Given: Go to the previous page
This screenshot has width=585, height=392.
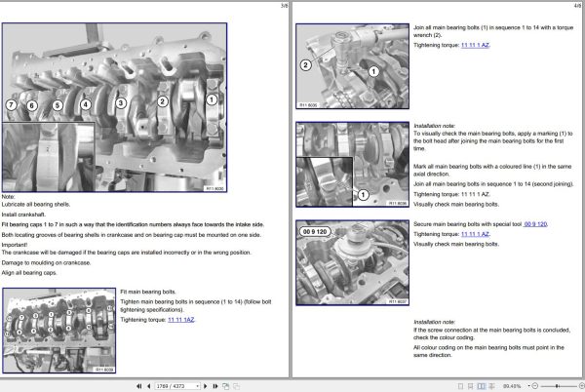Looking at the screenshot, I should point(148,386).
